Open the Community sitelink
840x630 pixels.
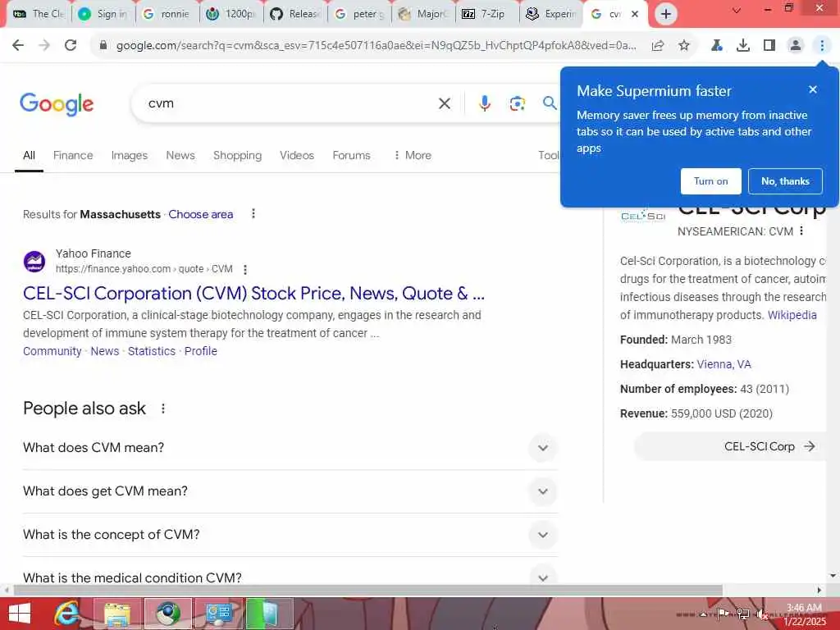point(52,351)
